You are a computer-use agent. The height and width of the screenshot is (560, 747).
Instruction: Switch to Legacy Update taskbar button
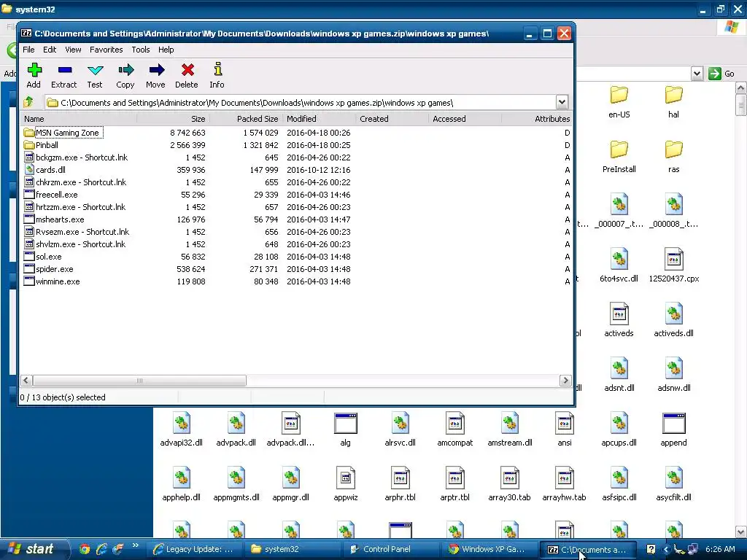(x=194, y=549)
